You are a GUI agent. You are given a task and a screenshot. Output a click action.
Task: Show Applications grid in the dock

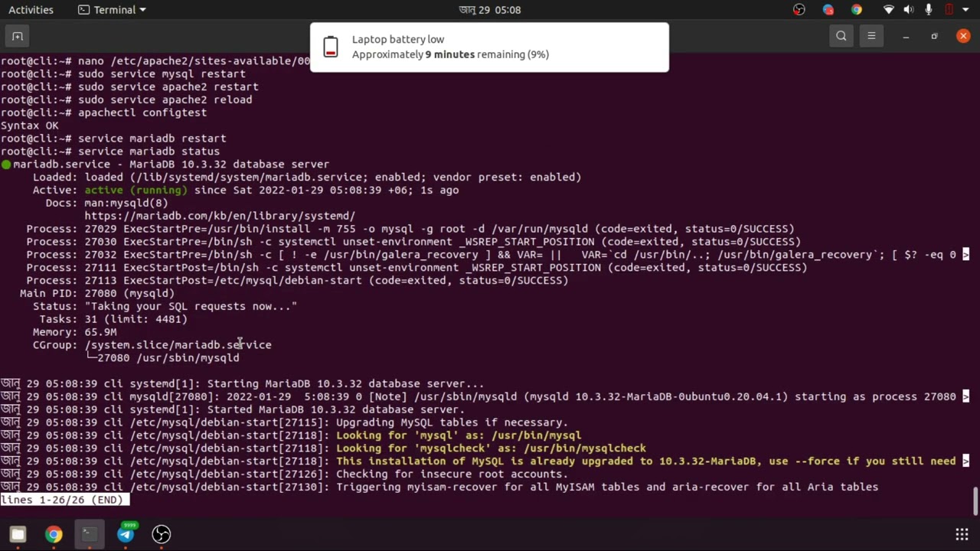click(962, 534)
